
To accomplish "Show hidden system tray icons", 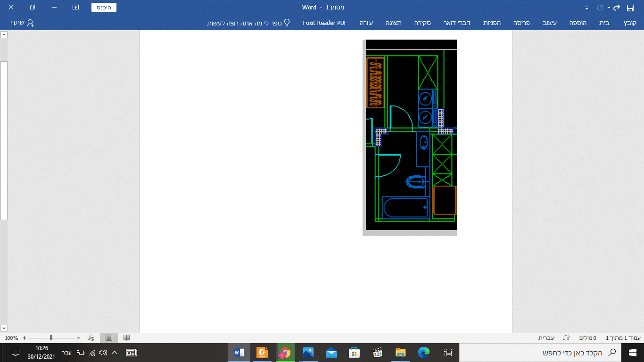I will (115, 353).
